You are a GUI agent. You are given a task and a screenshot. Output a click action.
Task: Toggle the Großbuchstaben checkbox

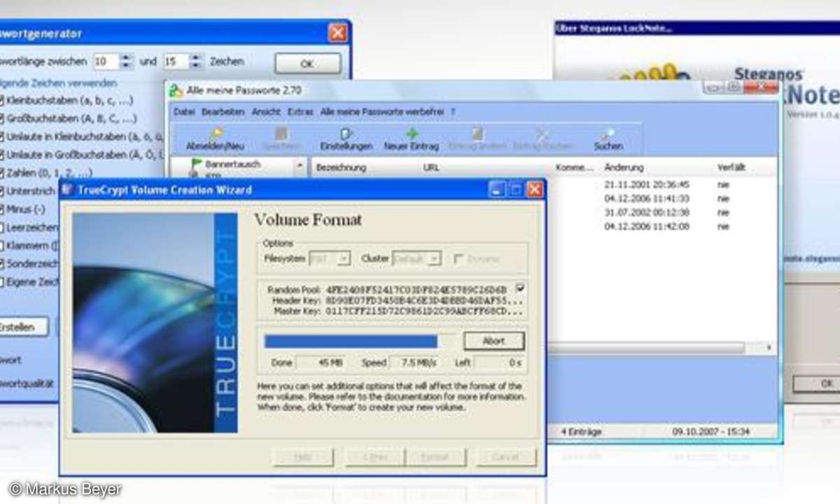pos(3,118)
